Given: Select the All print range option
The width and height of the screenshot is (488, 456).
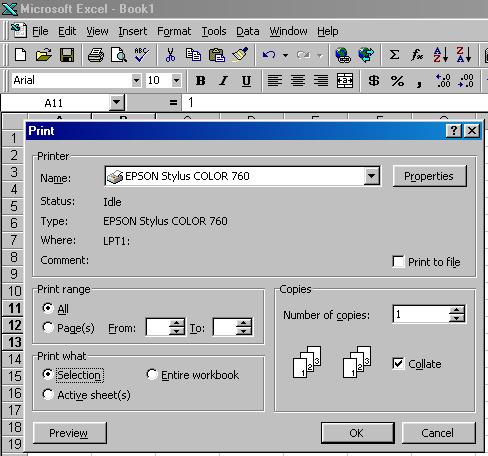Looking at the screenshot, I should click(48, 308).
